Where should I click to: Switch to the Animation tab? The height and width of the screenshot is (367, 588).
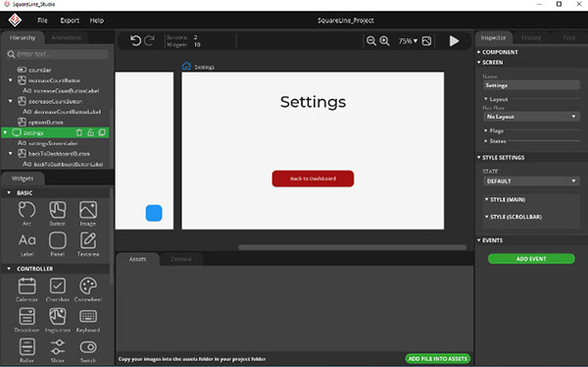pos(67,37)
